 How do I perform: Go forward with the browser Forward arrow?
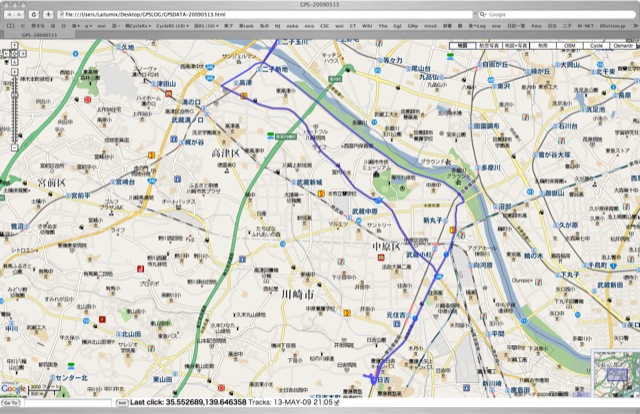19,14
